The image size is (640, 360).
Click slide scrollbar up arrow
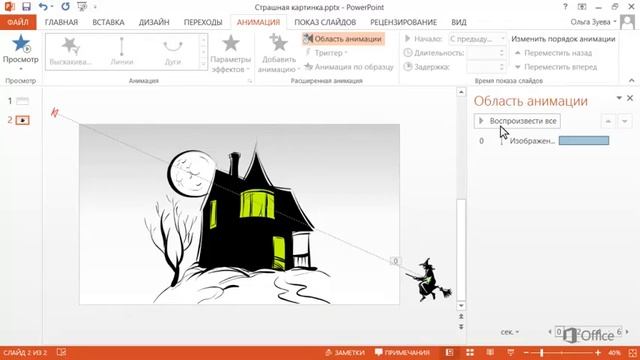pyautogui.click(x=461, y=92)
